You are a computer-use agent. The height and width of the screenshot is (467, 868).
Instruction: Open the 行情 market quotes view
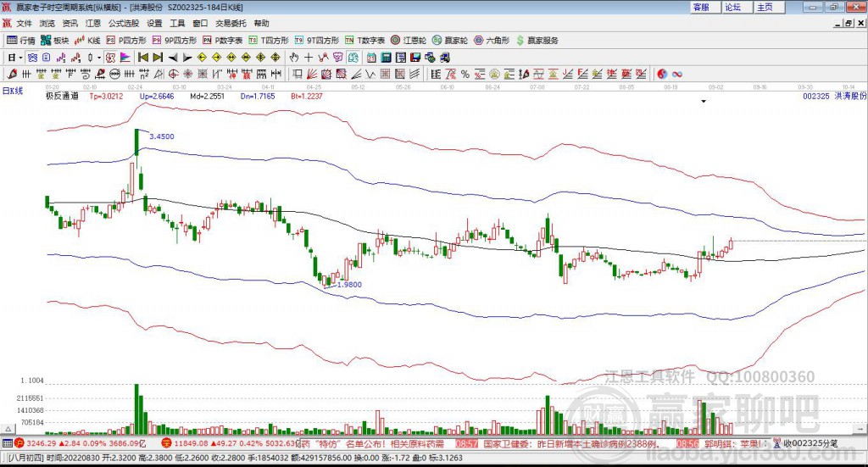[x=21, y=41]
